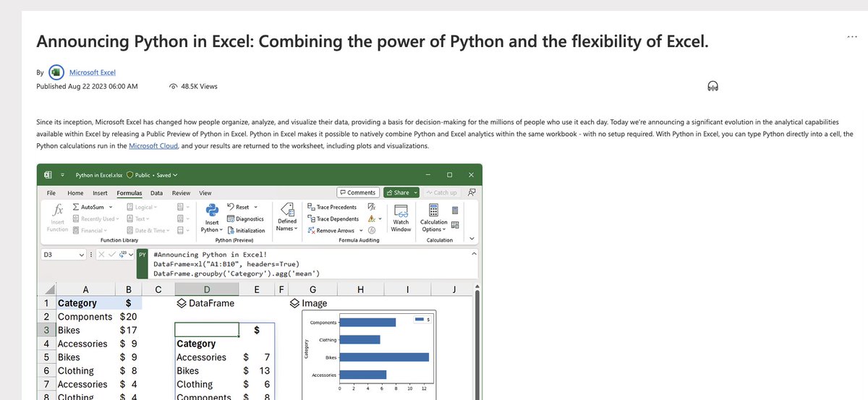
Task: Click the Calculation Options calculator icon
Action: point(434,210)
